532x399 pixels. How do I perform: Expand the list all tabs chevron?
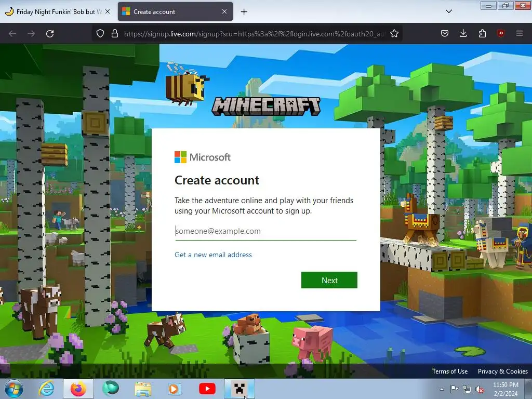pos(448,11)
